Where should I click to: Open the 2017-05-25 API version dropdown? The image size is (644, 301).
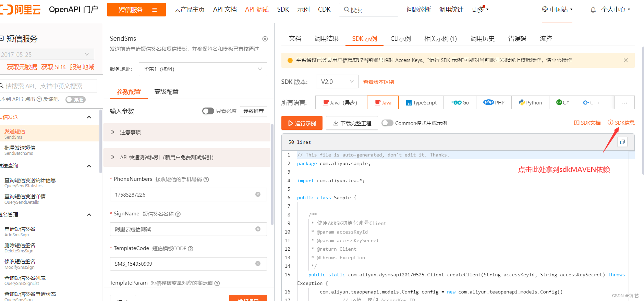(47, 54)
